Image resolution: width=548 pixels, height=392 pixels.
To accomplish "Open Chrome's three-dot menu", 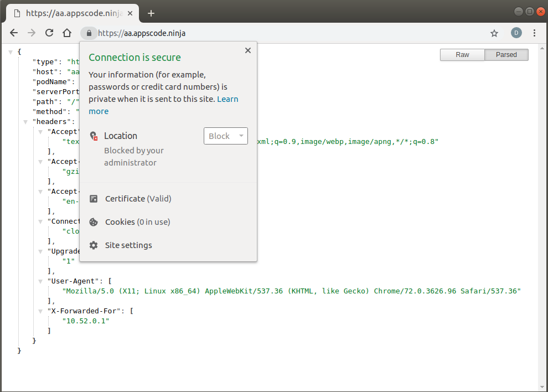I will [534, 33].
